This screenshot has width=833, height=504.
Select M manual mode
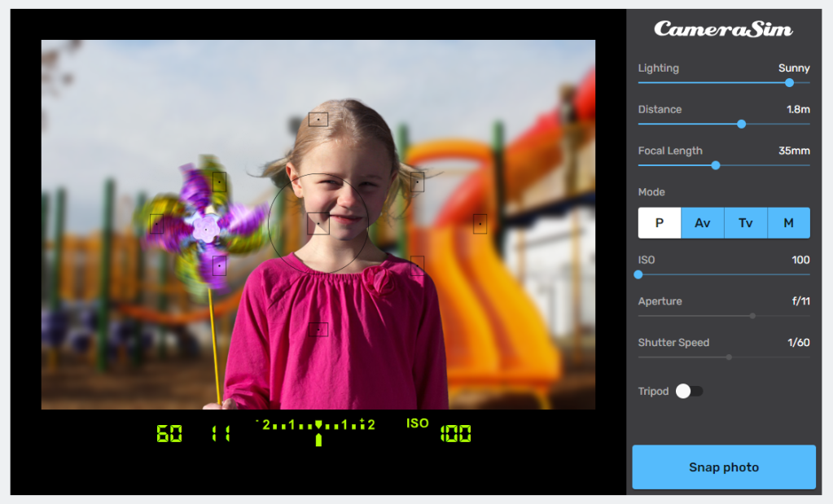(788, 223)
